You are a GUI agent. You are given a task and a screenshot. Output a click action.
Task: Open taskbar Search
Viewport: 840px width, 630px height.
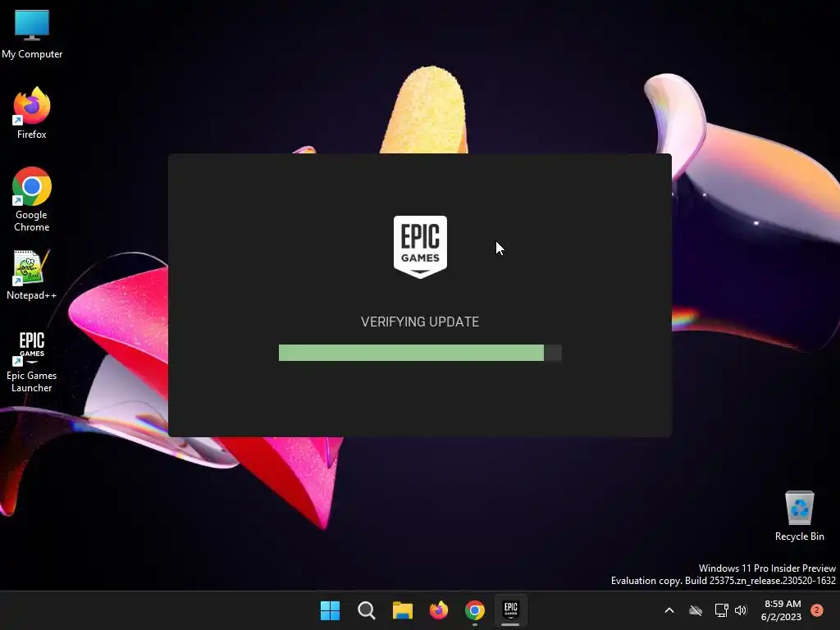tap(367, 610)
